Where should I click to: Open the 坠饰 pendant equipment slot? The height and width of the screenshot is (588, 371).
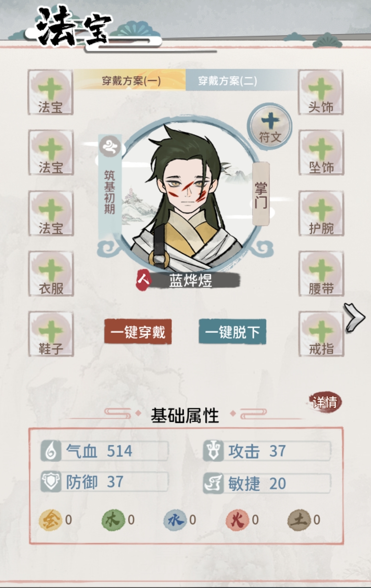[x=321, y=153]
